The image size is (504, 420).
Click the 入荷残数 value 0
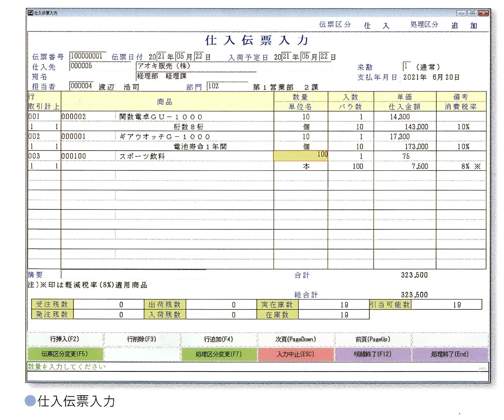click(221, 314)
